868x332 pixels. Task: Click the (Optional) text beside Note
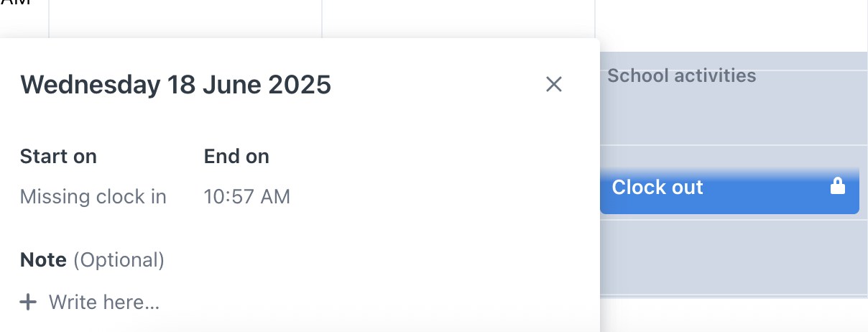pyautogui.click(x=119, y=260)
